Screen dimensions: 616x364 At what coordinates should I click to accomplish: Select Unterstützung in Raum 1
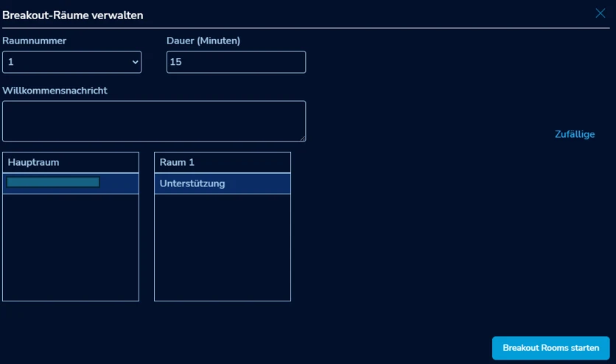point(192,183)
